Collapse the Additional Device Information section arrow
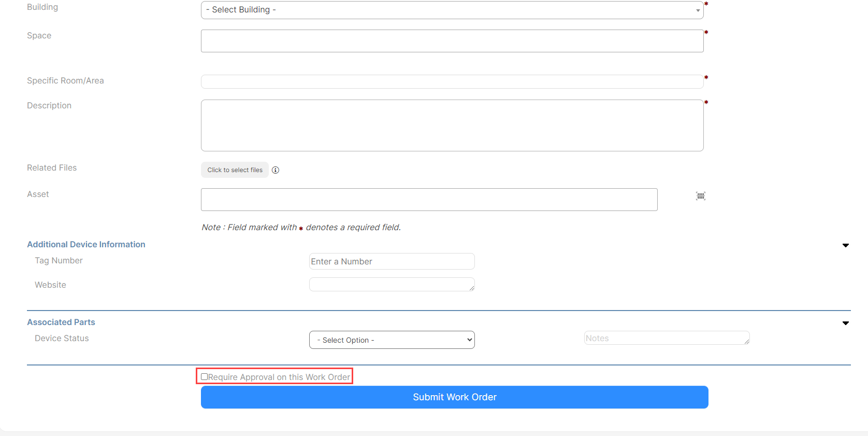 [x=846, y=245]
